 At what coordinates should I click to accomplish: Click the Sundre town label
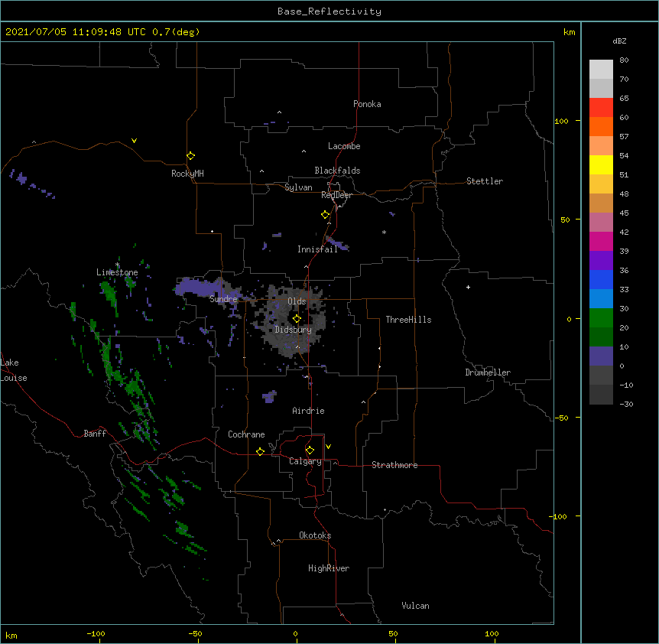point(223,299)
